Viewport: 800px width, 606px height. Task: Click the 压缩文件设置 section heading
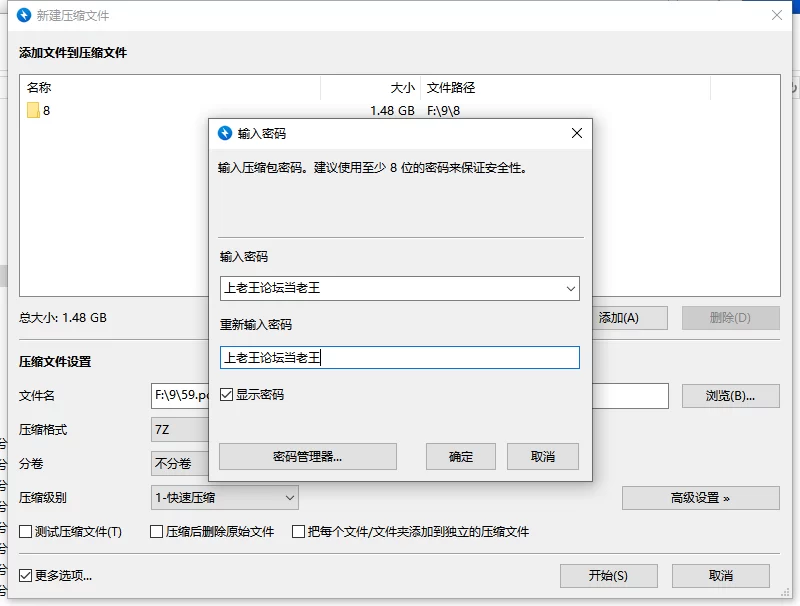click(x=55, y=362)
